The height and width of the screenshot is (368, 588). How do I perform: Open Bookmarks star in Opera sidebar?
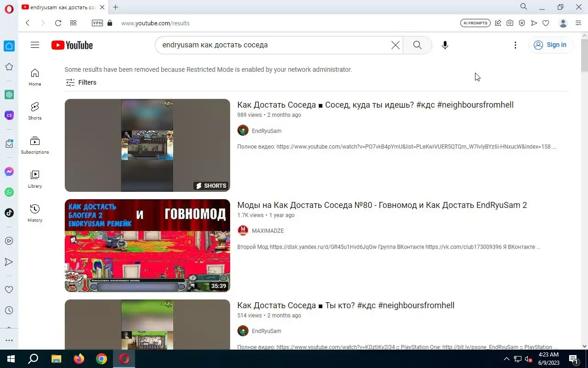[9, 67]
